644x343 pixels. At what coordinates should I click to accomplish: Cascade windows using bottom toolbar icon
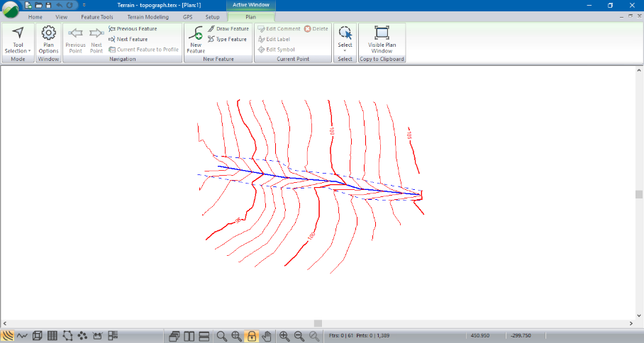tap(174, 336)
